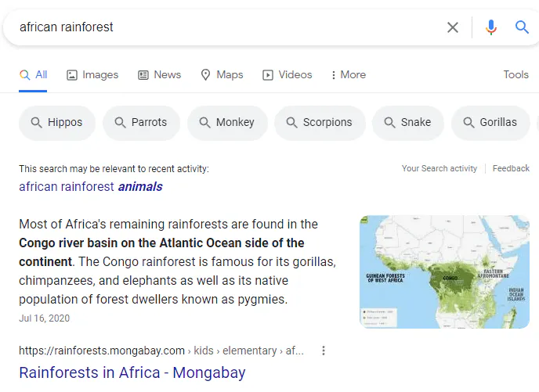Choose the Monkey suggestion chip

coord(227,122)
